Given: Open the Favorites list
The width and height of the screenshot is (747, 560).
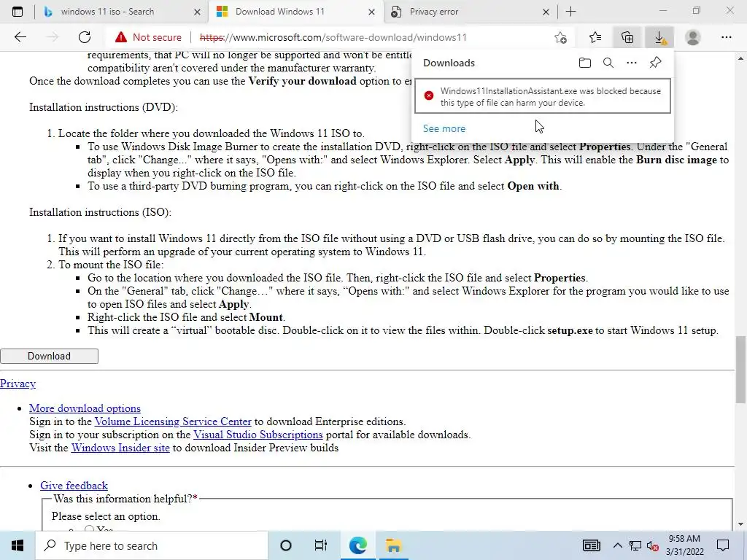Looking at the screenshot, I should click(x=595, y=37).
